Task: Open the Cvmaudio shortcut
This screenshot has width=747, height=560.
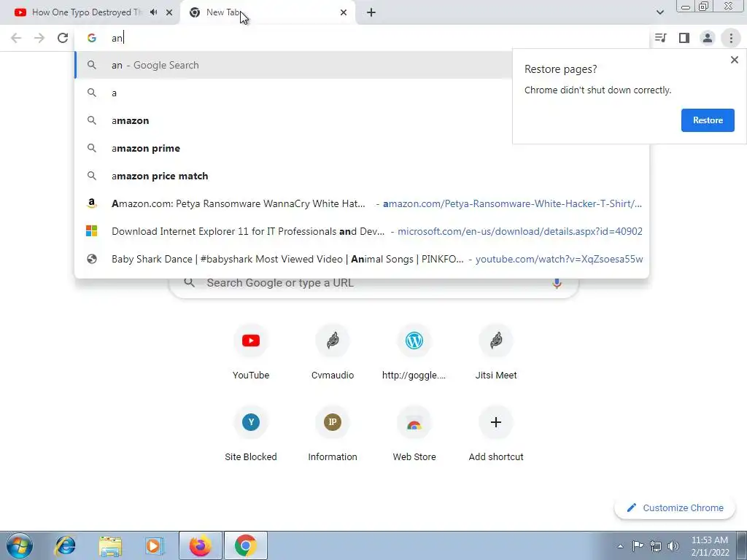Action: tap(333, 351)
